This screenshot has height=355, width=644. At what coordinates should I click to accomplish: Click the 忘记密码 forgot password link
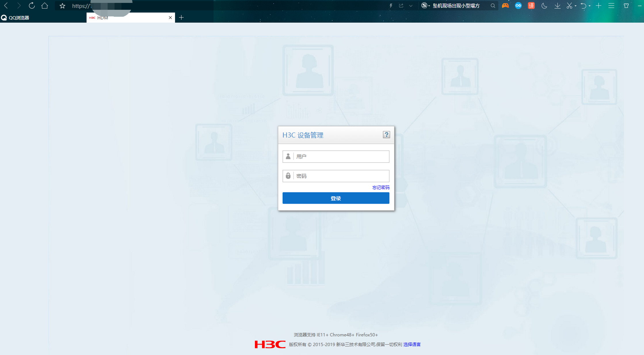point(380,188)
